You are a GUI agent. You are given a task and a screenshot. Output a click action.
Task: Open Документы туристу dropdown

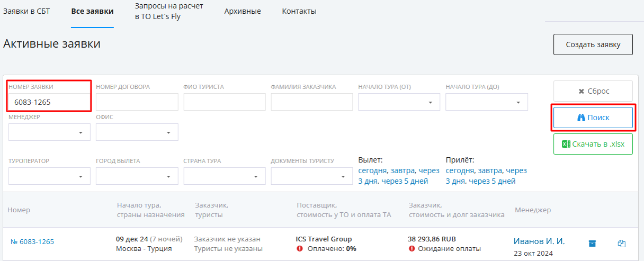click(312, 176)
